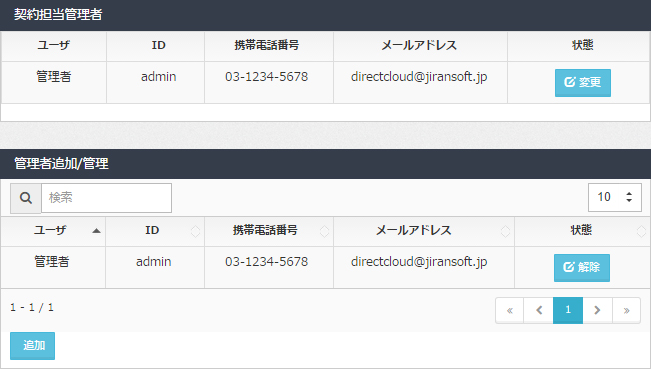Sort by メールアドレス column sort icon
The width and height of the screenshot is (651, 369).
point(505,231)
